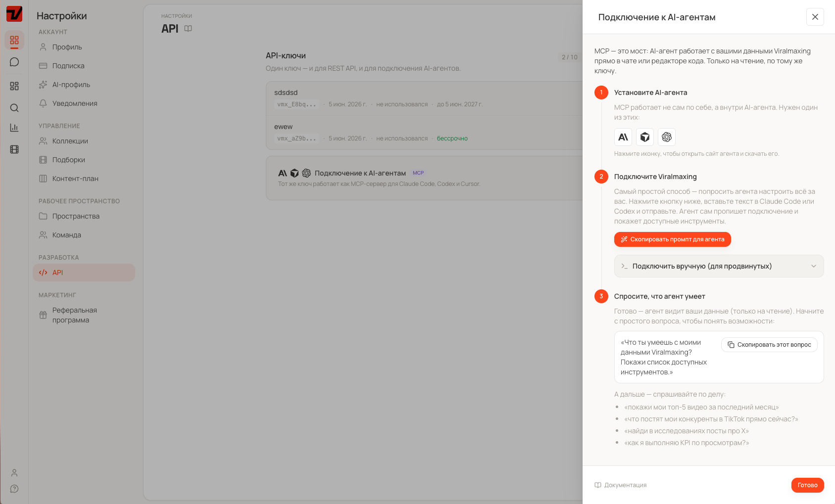The width and height of the screenshot is (835, 504).
Task: Open the 'Подключение к AI-агентам' MCP card
Action: click(x=424, y=178)
